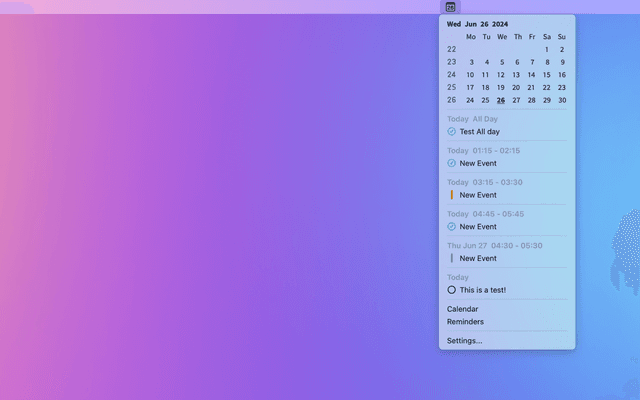Select June 30 in the calendar grid
Viewport: 640px width, 400px height.
coord(562,100)
